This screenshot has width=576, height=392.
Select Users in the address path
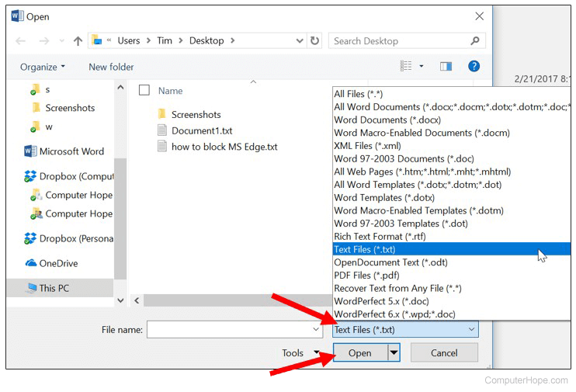click(129, 40)
